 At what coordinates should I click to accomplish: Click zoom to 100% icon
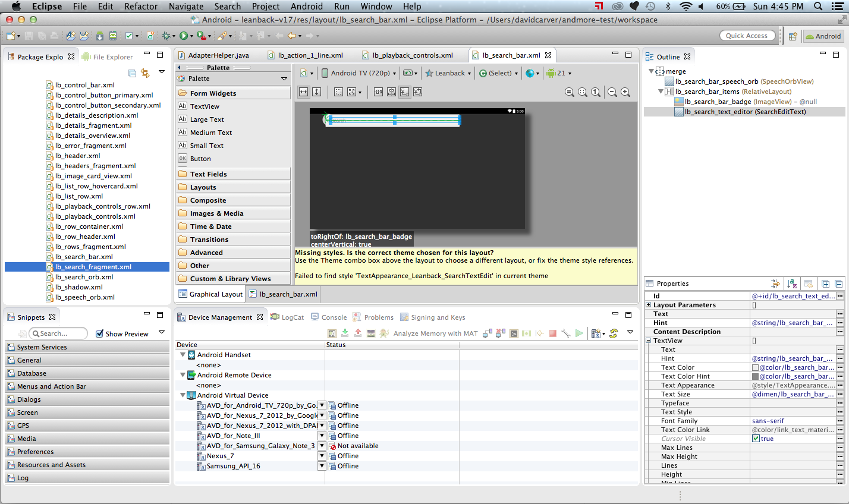pos(596,92)
